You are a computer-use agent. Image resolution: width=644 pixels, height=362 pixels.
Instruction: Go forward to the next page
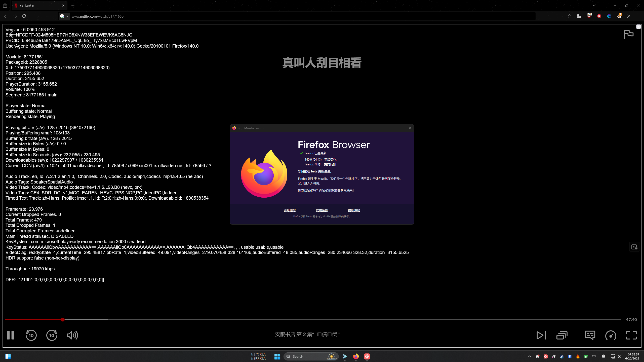(x=15, y=16)
